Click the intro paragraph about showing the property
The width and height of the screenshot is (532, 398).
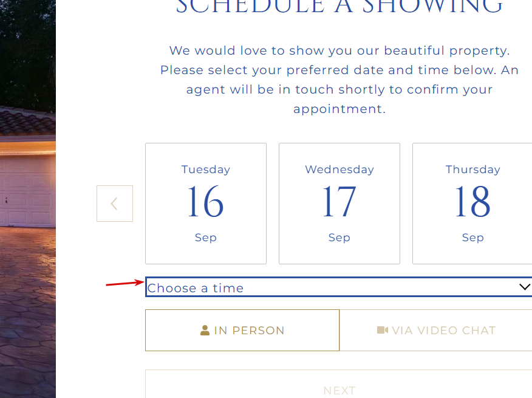(339, 80)
